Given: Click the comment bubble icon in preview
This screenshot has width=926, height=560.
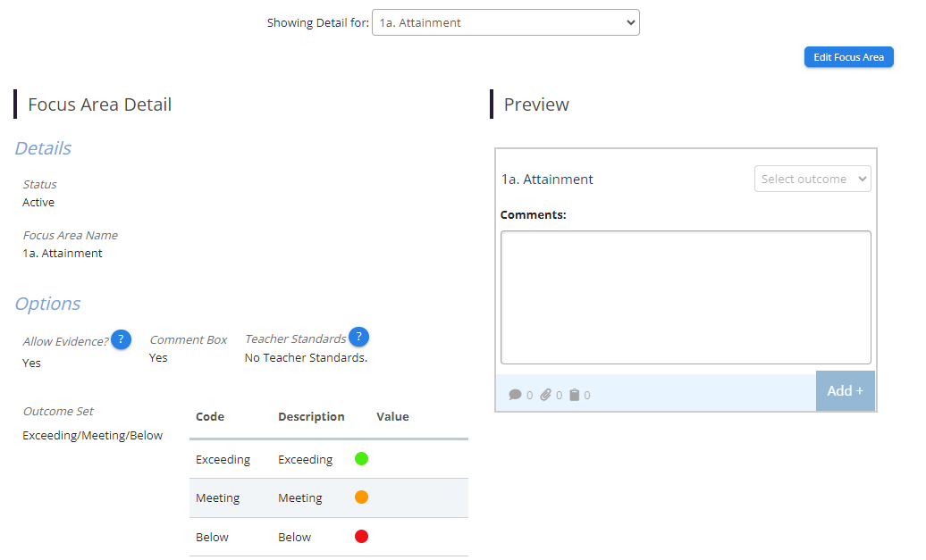Looking at the screenshot, I should pos(515,395).
